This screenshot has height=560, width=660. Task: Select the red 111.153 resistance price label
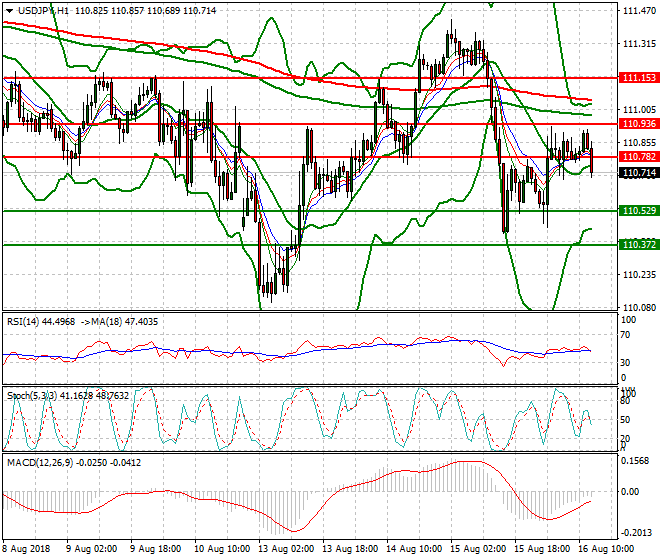point(639,77)
